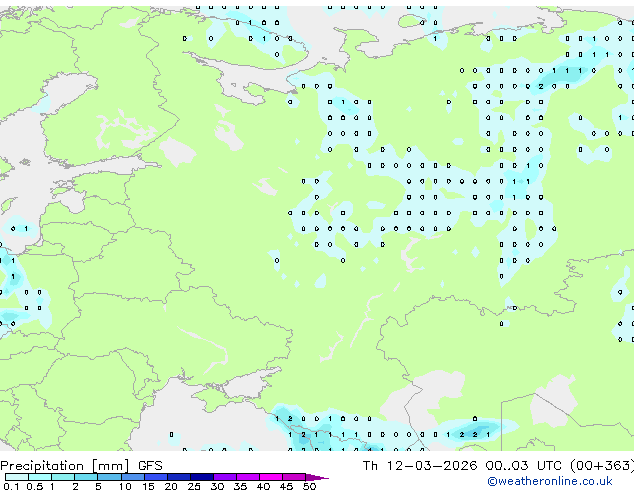Click the forecast offset '(00+363)' text
This screenshot has height=490, width=634.
(602, 466)
